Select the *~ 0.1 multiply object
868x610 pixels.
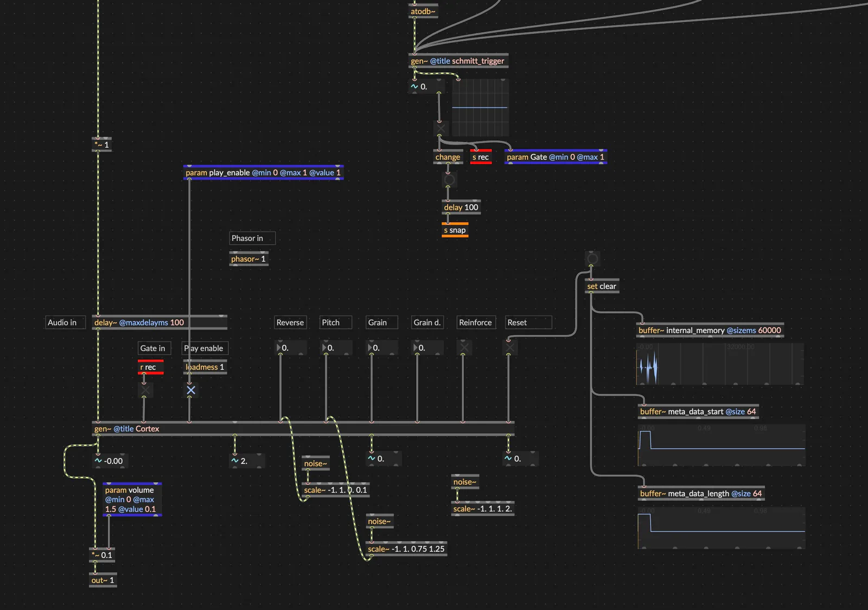tap(102, 555)
